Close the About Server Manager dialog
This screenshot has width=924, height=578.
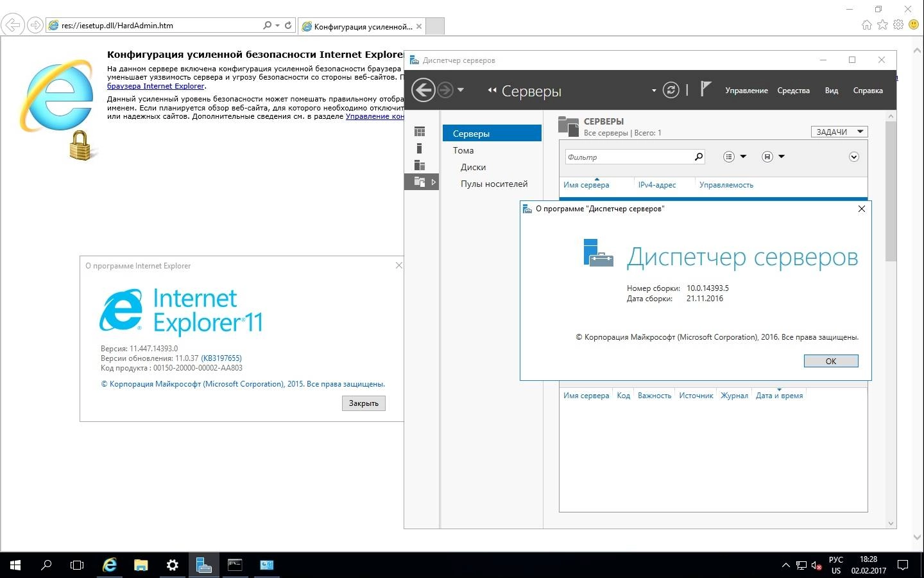tap(862, 209)
